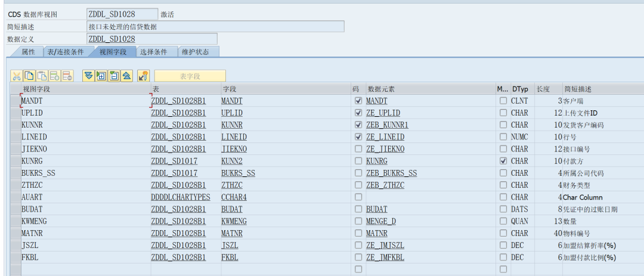This screenshot has width=644, height=276.
Task: Click the 简短描述 column header
Action: [603, 89]
